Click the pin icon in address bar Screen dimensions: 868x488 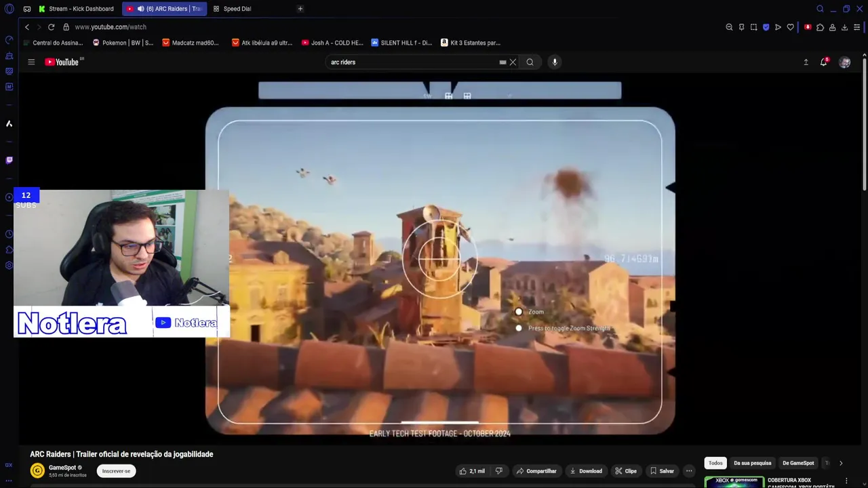pos(741,27)
